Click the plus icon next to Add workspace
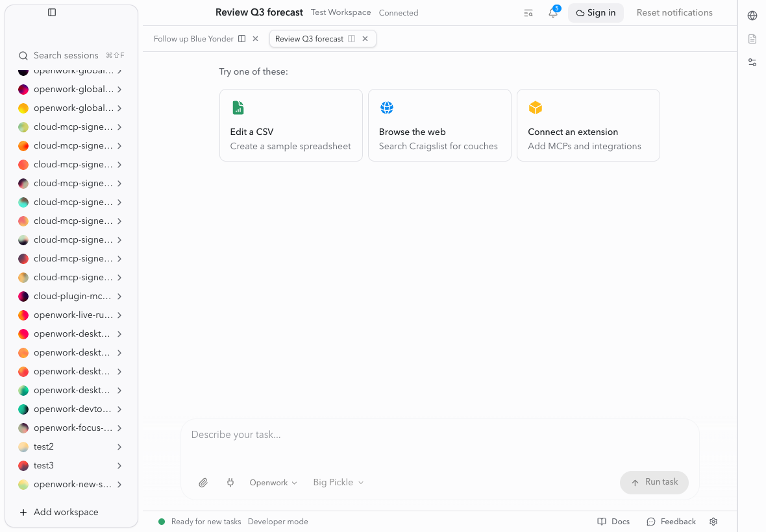The image size is (766, 532). coord(23,513)
